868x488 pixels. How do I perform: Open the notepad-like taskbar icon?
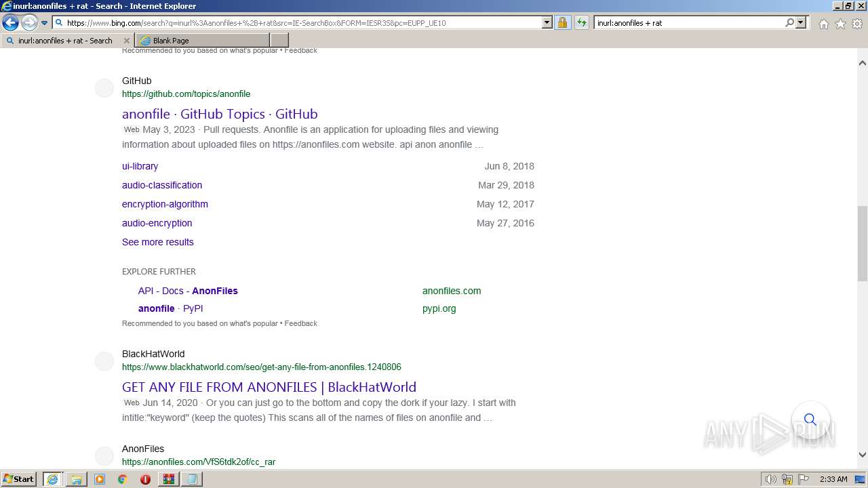(192, 479)
